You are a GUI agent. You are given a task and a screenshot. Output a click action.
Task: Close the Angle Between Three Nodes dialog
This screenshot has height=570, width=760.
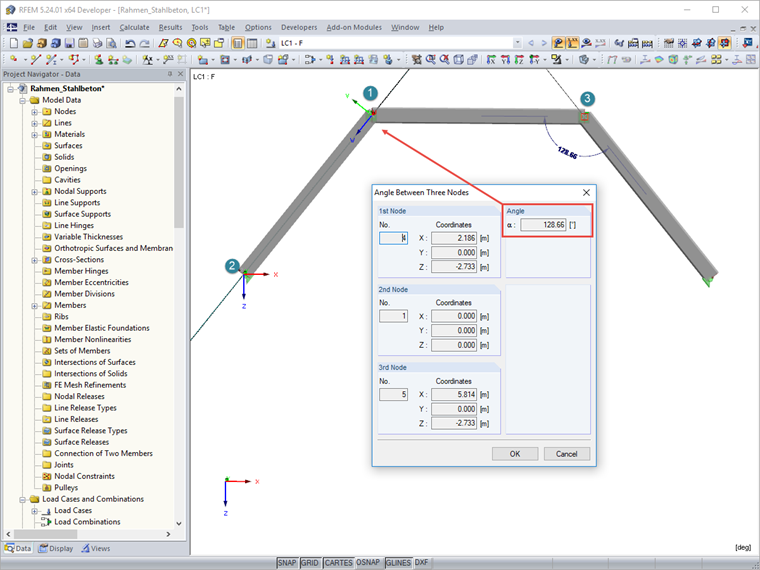pos(586,192)
